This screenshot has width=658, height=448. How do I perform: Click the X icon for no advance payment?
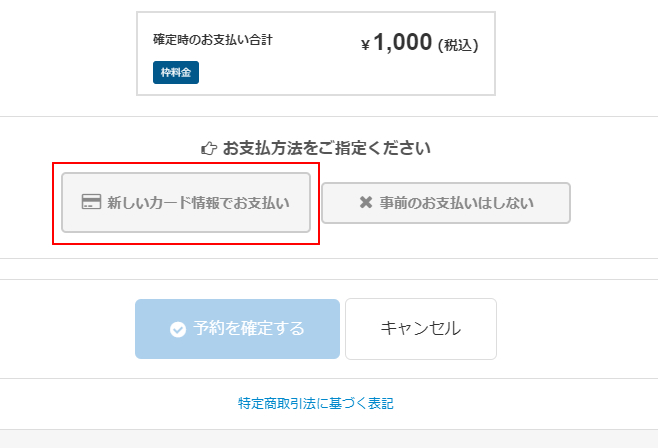coord(365,203)
